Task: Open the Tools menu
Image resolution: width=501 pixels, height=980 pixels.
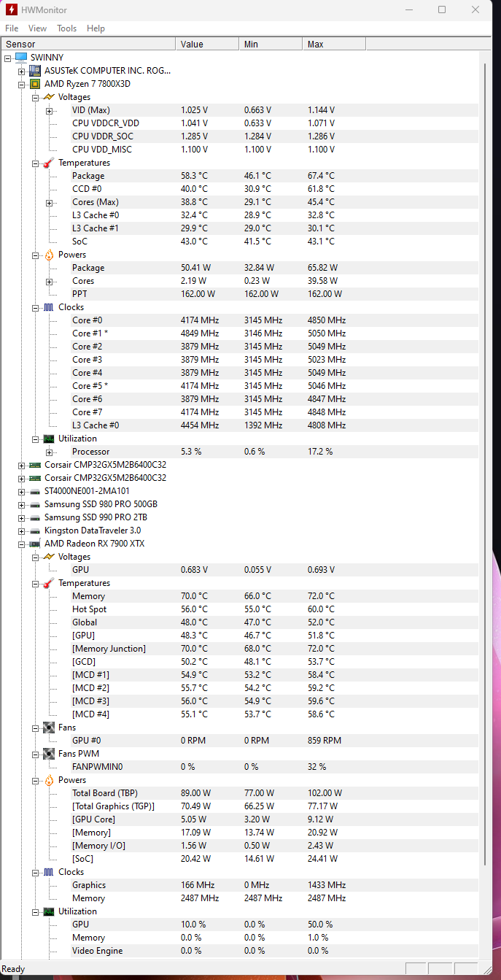Action: [67, 28]
